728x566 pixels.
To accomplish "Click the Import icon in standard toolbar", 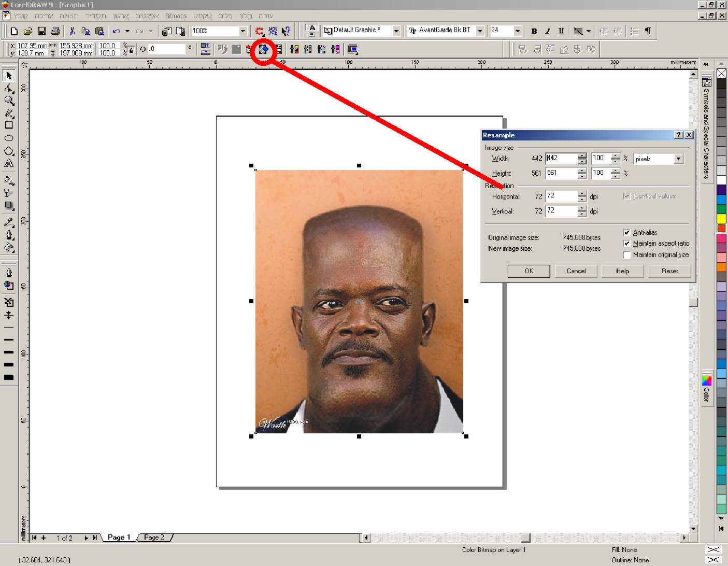I will 167,31.
